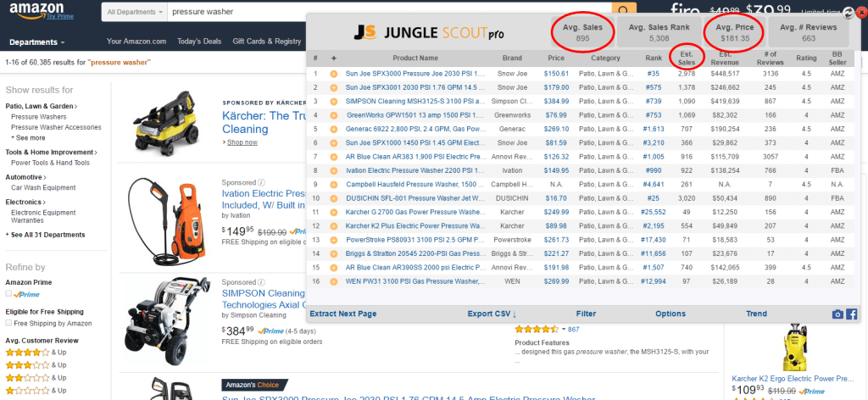Expand See All 31 Departments
The image size is (868, 400).
point(45,235)
